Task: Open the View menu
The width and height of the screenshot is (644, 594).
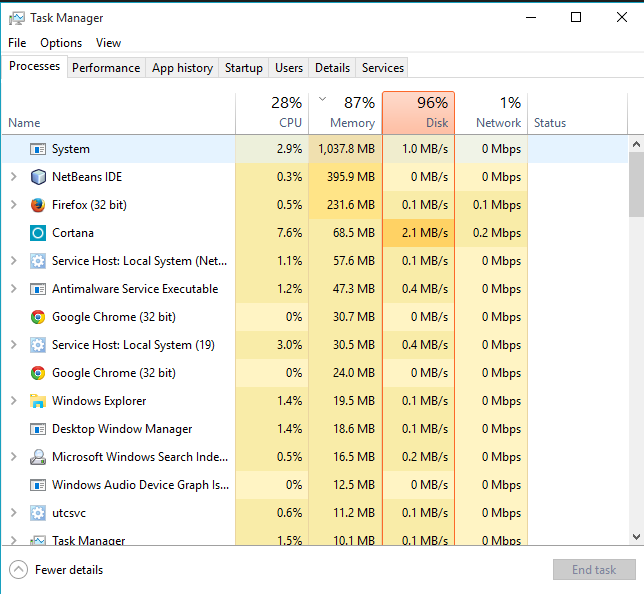Action: [108, 43]
